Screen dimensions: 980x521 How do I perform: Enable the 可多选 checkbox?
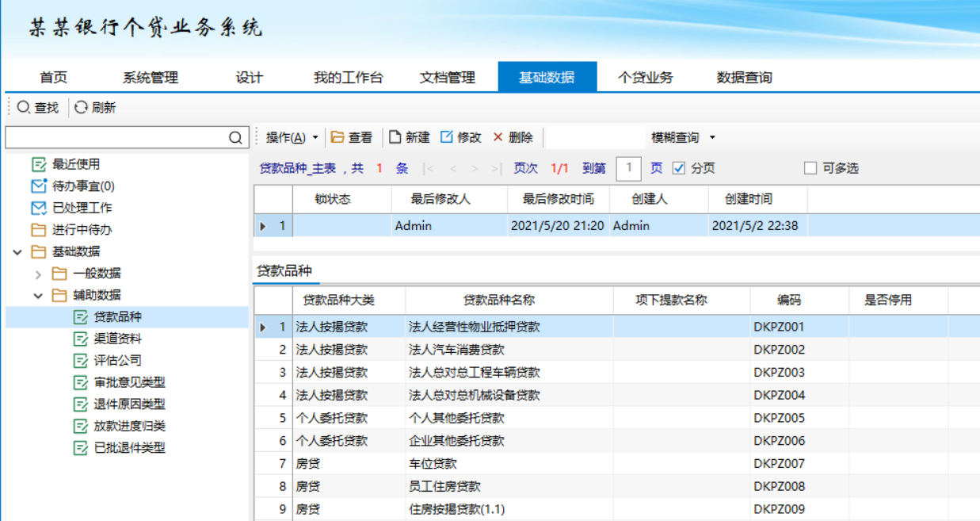810,168
